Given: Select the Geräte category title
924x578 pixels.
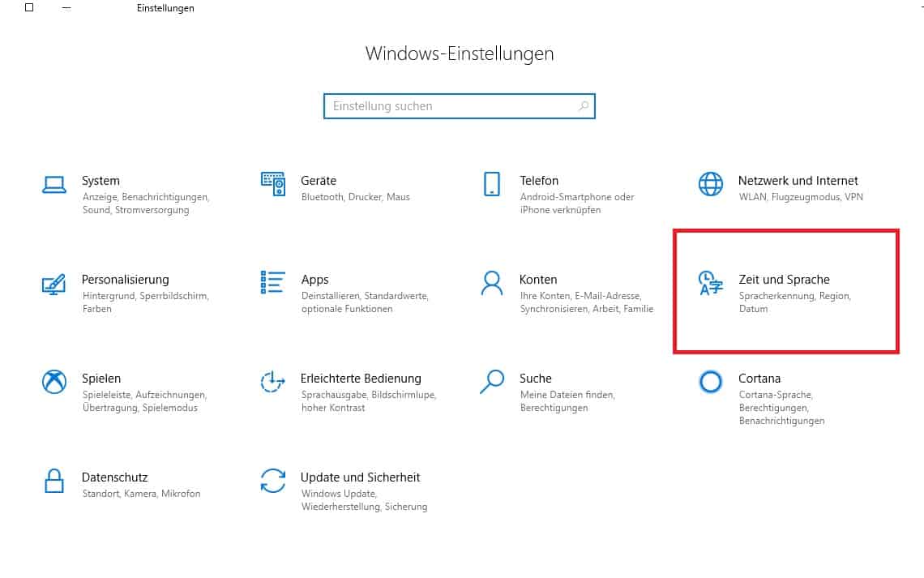Looking at the screenshot, I should pos(319,181).
